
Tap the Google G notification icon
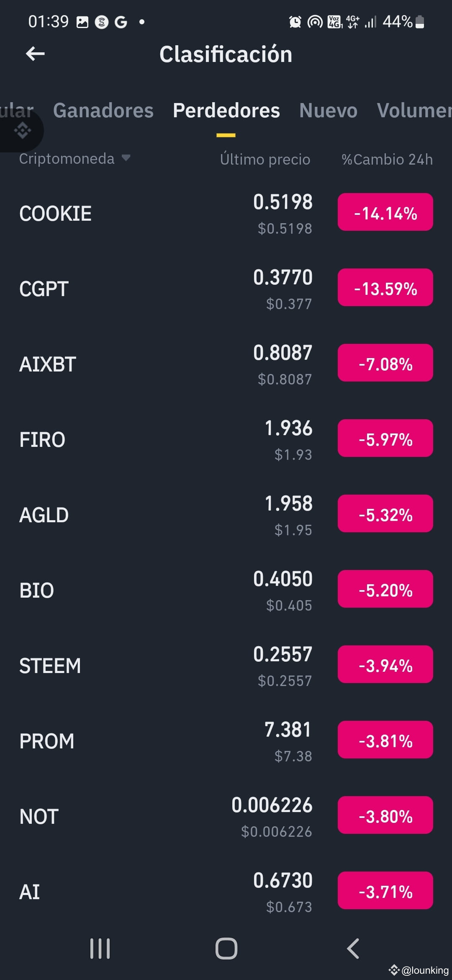121,22
